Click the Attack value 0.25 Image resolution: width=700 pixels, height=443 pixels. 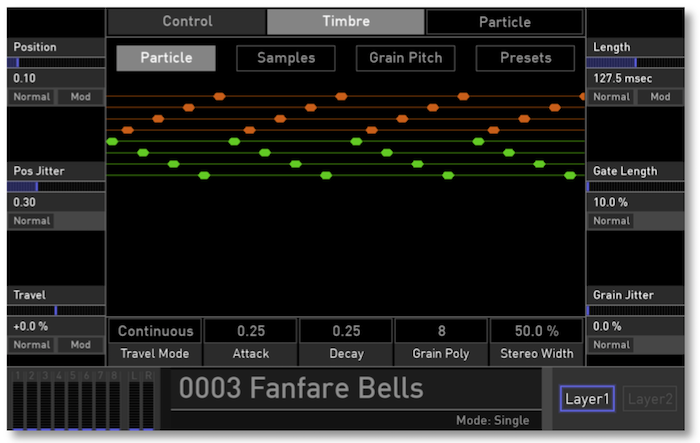coord(251,331)
